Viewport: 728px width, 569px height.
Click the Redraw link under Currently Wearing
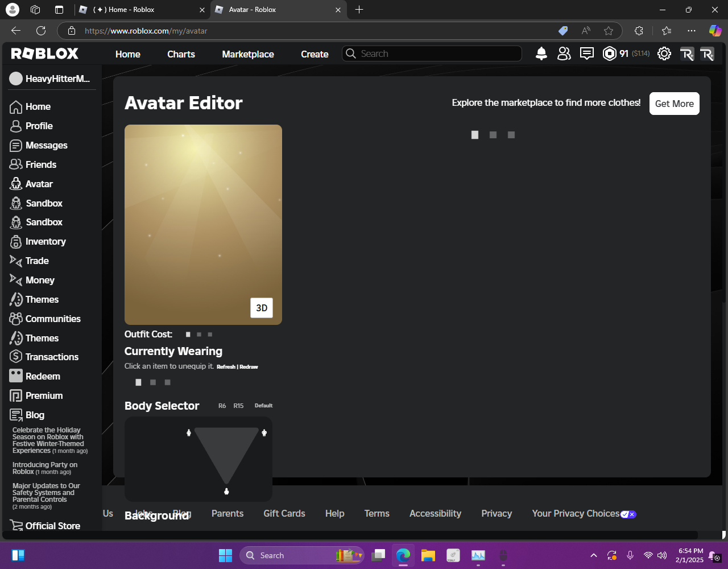249,367
